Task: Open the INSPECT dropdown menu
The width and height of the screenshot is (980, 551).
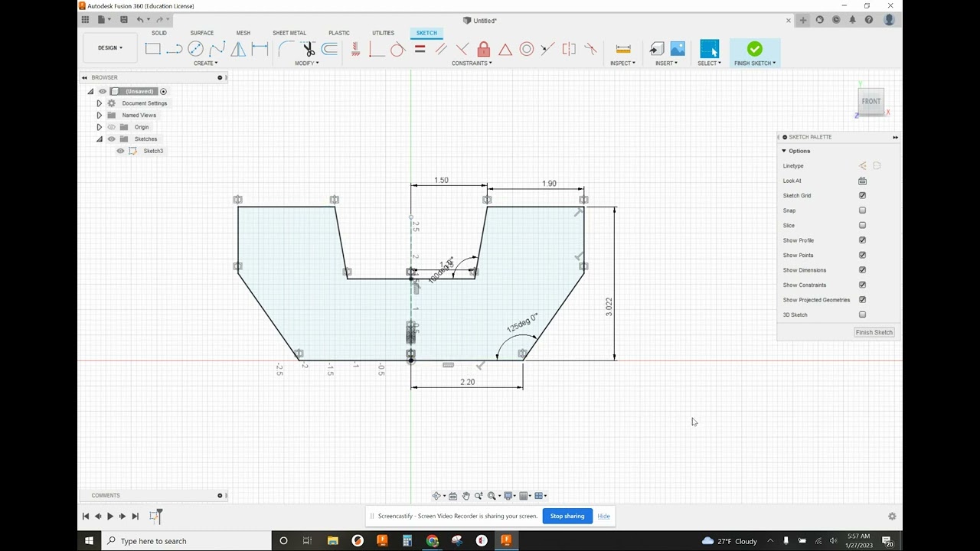Action: (622, 63)
